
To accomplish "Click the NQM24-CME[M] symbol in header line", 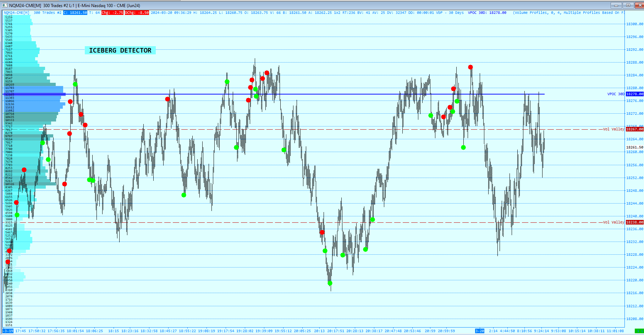I will (x=17, y=13).
